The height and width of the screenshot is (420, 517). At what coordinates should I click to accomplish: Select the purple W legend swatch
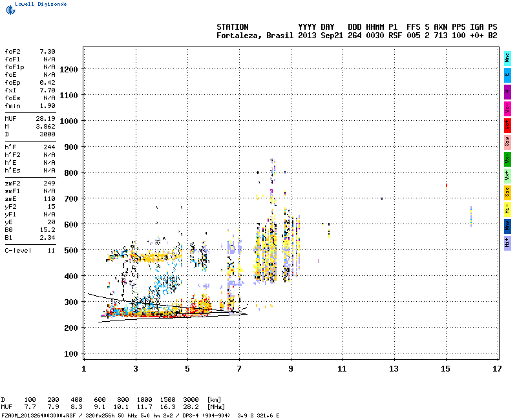(x=507, y=91)
